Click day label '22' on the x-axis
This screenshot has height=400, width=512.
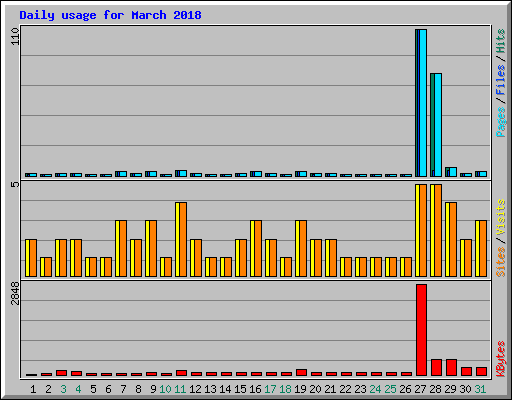coord(345,389)
